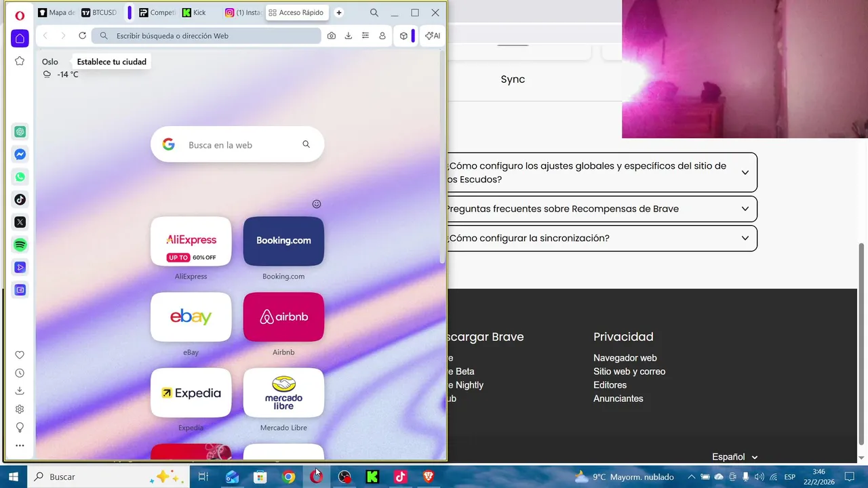Take a snapshot with the camera icon
This screenshot has height=488, width=868.
click(331, 36)
